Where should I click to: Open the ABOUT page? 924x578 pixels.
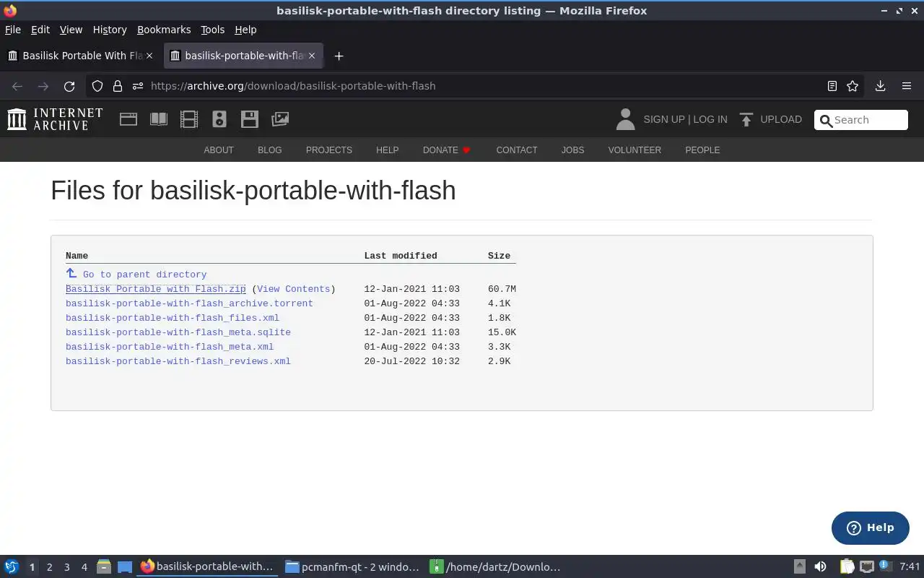[x=219, y=150]
